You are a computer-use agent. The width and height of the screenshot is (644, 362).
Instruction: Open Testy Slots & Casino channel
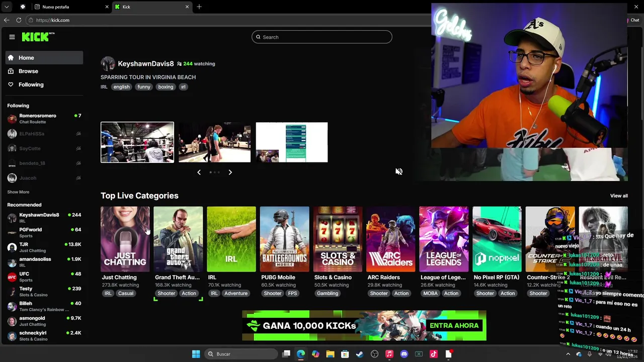click(44, 292)
